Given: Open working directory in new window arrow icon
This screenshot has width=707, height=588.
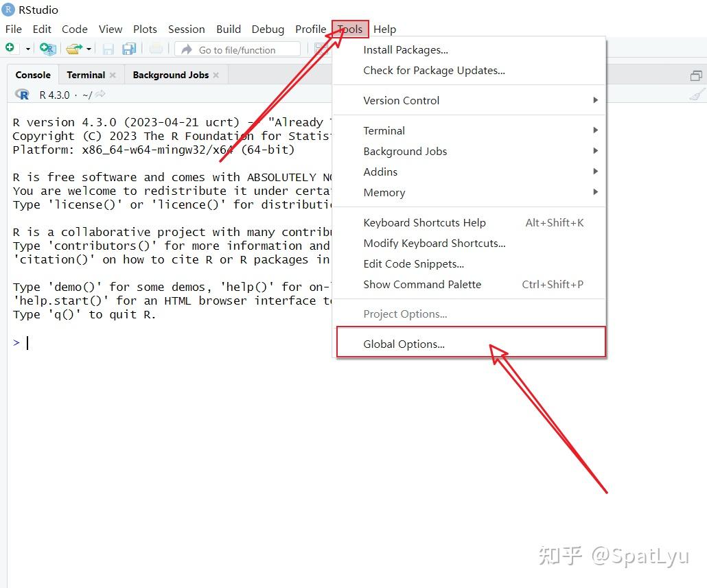Looking at the screenshot, I should coord(100,94).
